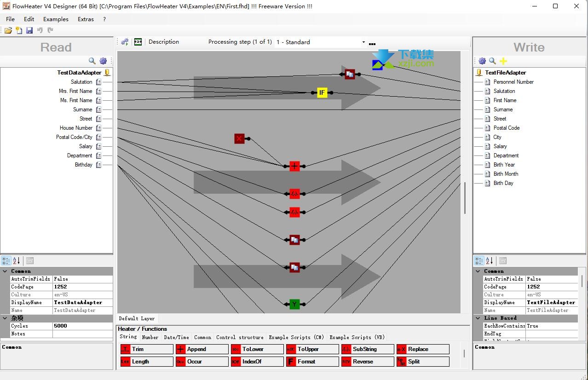Screen dimensions: 588x380
Task: Click Write properties grid scrollbar
Action: tap(582, 281)
